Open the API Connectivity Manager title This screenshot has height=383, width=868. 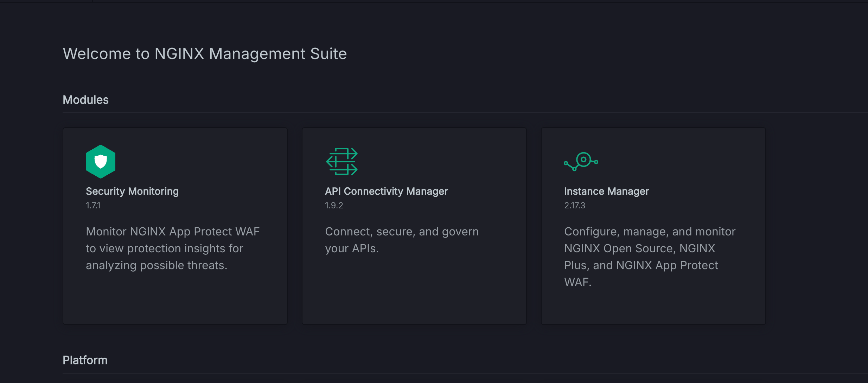(x=386, y=191)
